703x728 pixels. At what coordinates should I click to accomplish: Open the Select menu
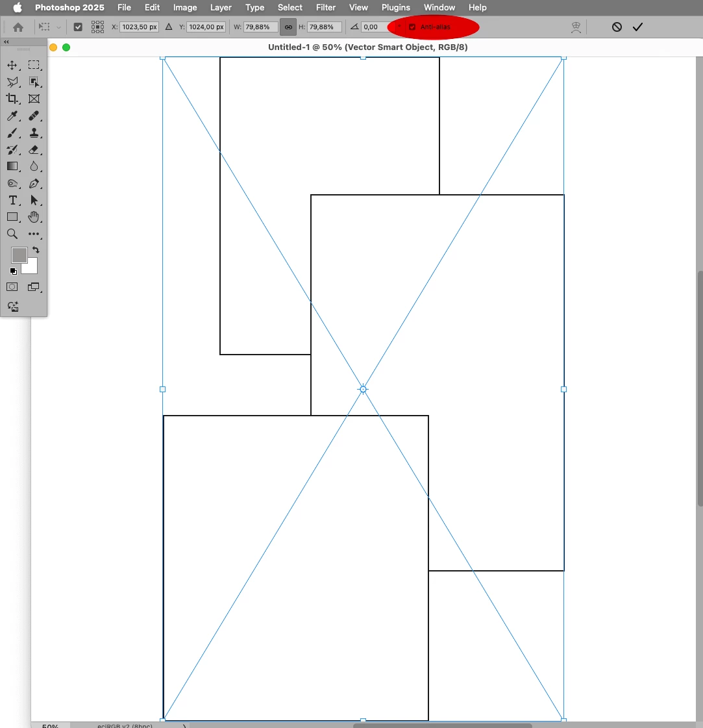290,7
